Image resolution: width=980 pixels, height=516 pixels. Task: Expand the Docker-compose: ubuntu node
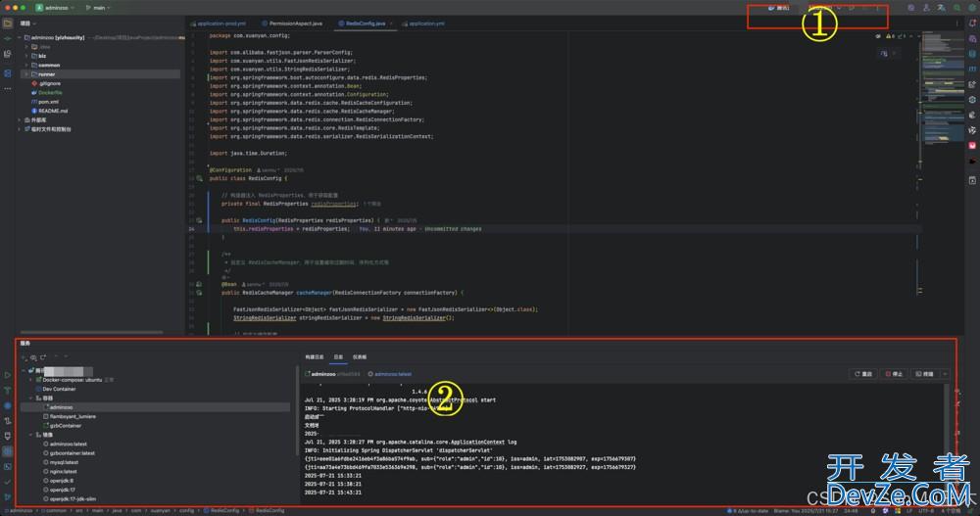[31, 380]
